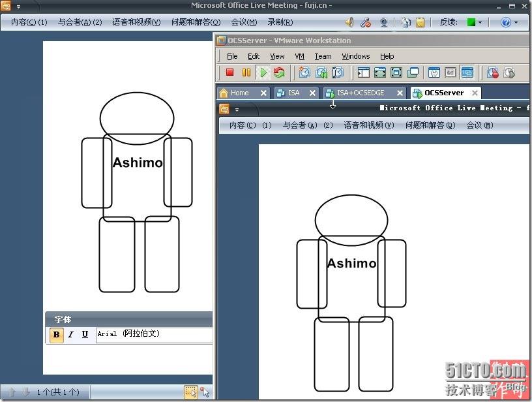
Task: Click the Reset virtual machine icon
Action: (279, 72)
